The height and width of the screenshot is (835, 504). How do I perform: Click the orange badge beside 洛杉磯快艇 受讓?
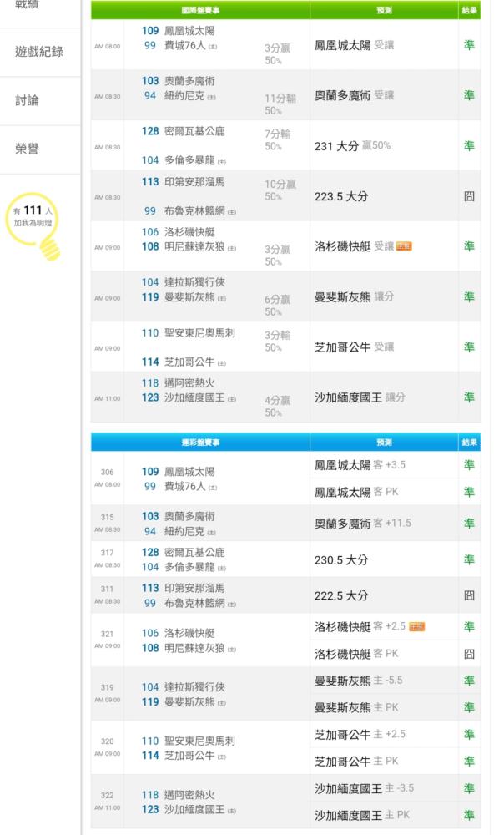[x=404, y=246]
